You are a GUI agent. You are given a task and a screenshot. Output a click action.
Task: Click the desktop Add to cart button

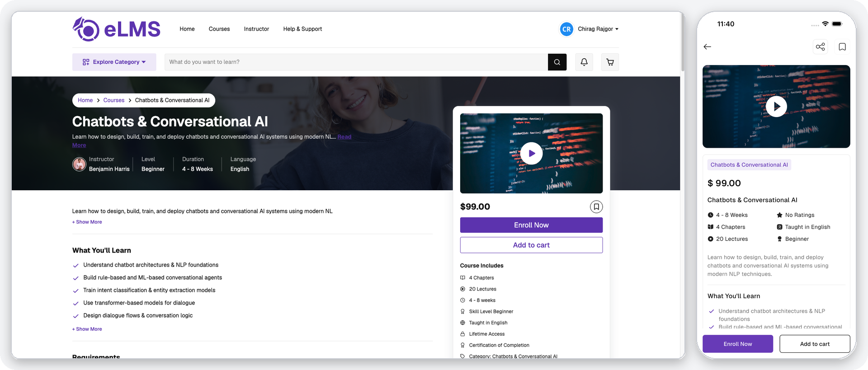[x=531, y=245]
